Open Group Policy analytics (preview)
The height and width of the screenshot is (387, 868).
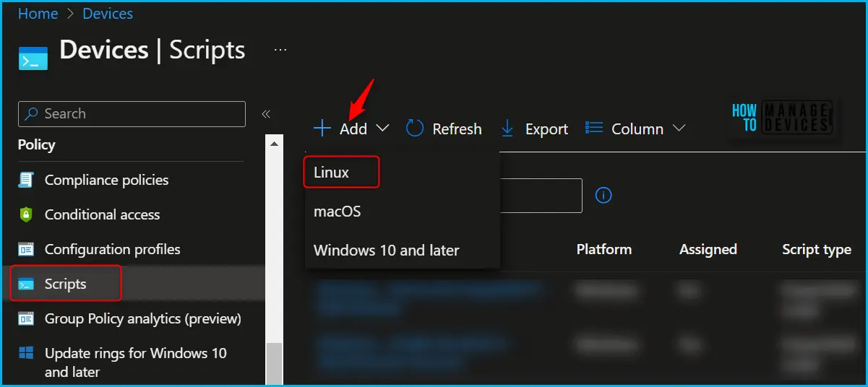click(142, 318)
